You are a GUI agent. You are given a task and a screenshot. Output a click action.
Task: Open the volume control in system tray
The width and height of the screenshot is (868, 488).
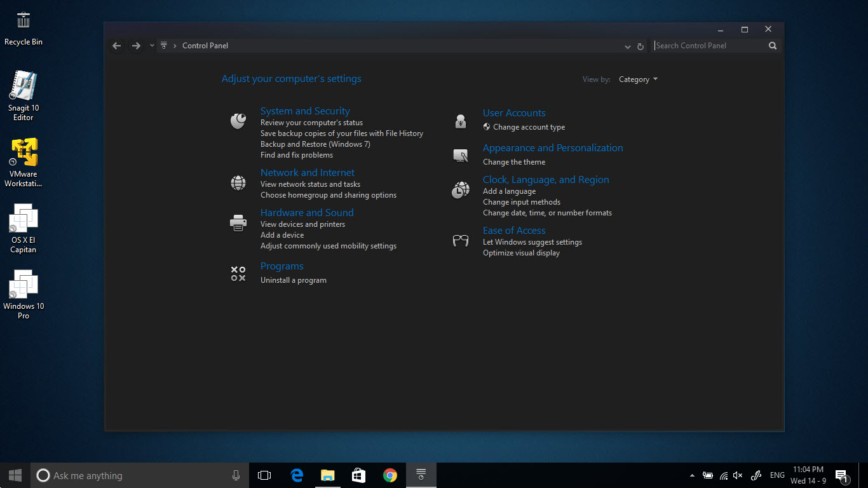(738, 475)
